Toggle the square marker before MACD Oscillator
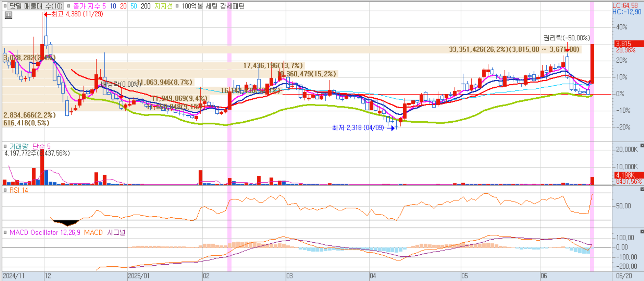This screenshot has height=281, width=644. point(5,232)
